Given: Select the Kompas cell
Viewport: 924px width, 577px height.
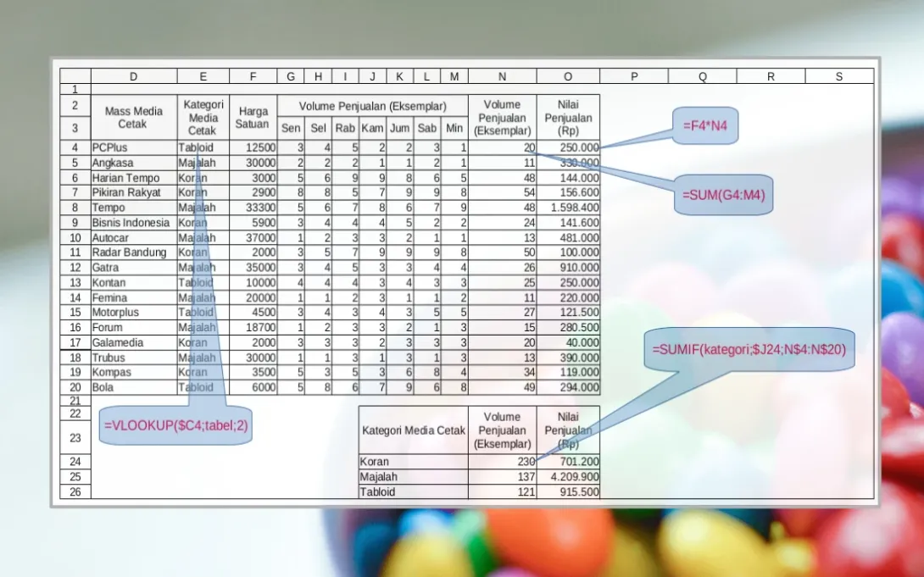Looking at the screenshot, I should coord(134,372).
